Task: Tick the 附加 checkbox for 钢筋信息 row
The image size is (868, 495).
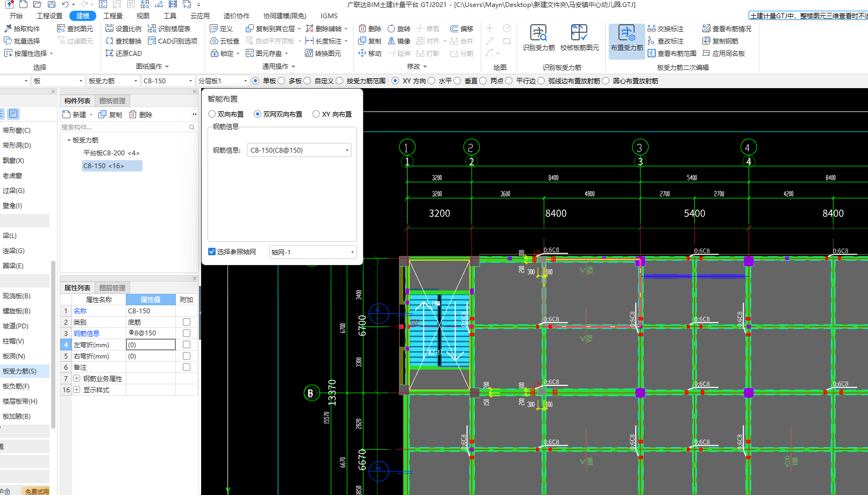Action: [187, 333]
